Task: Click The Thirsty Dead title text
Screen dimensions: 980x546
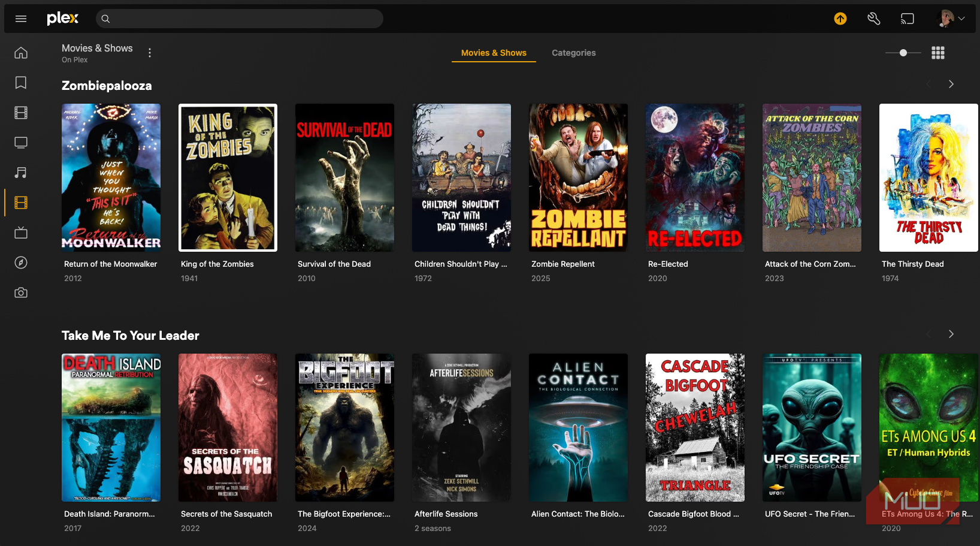Action: coord(913,264)
